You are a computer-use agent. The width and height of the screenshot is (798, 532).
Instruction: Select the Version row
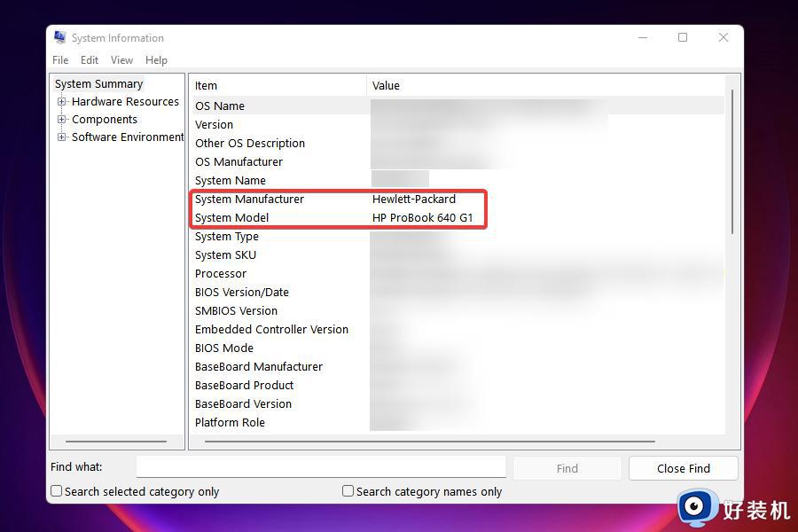click(458, 125)
